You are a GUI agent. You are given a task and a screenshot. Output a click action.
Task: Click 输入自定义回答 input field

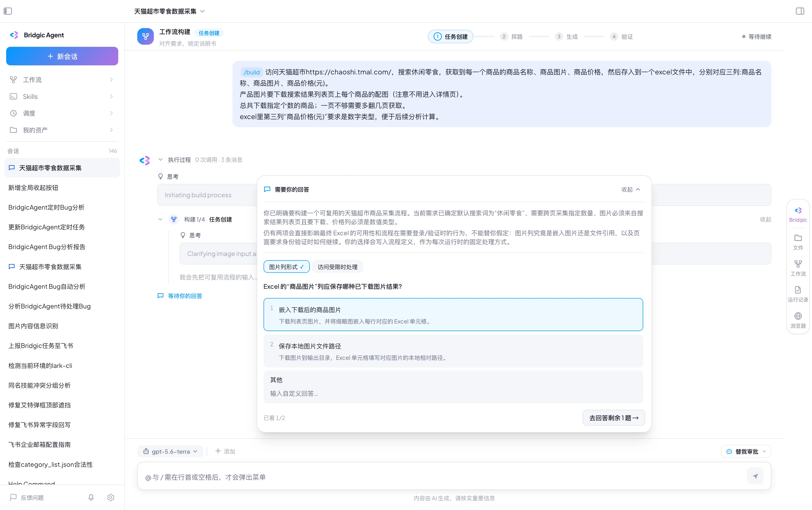(453, 393)
